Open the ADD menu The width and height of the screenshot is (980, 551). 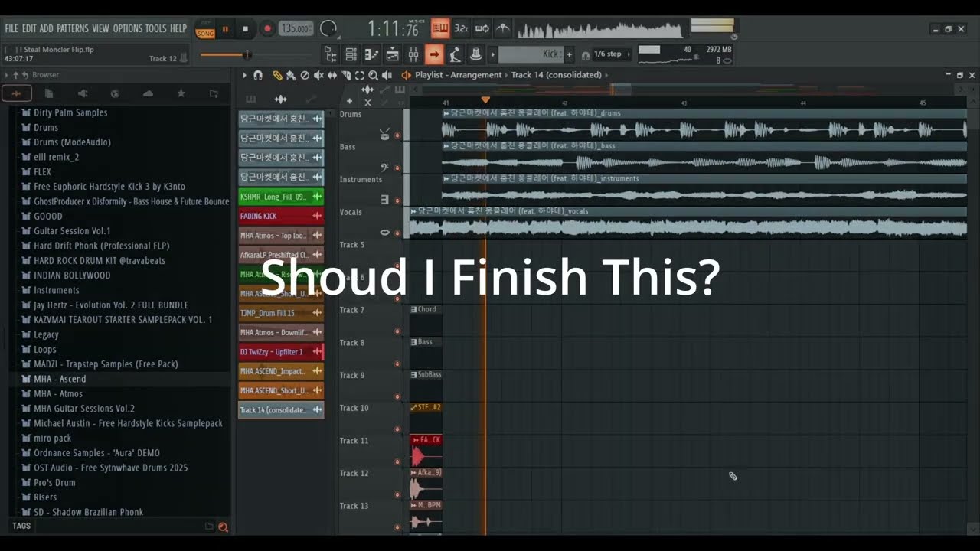tap(47, 29)
